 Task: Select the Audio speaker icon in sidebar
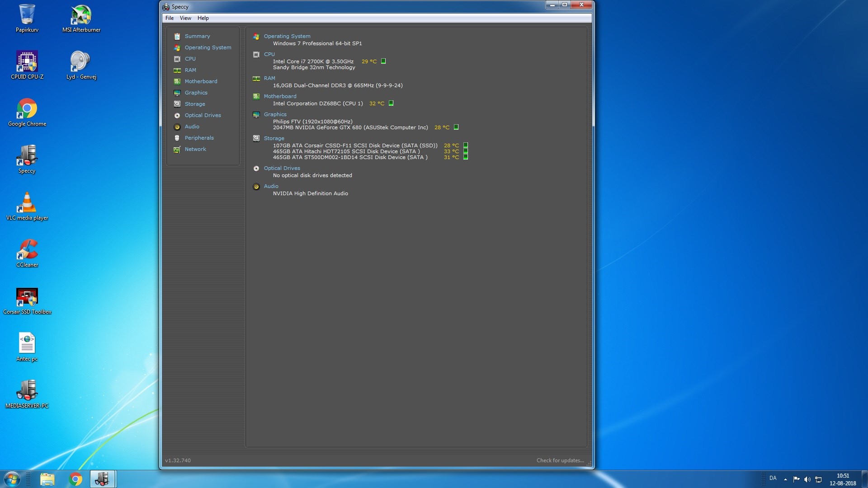pyautogui.click(x=177, y=127)
